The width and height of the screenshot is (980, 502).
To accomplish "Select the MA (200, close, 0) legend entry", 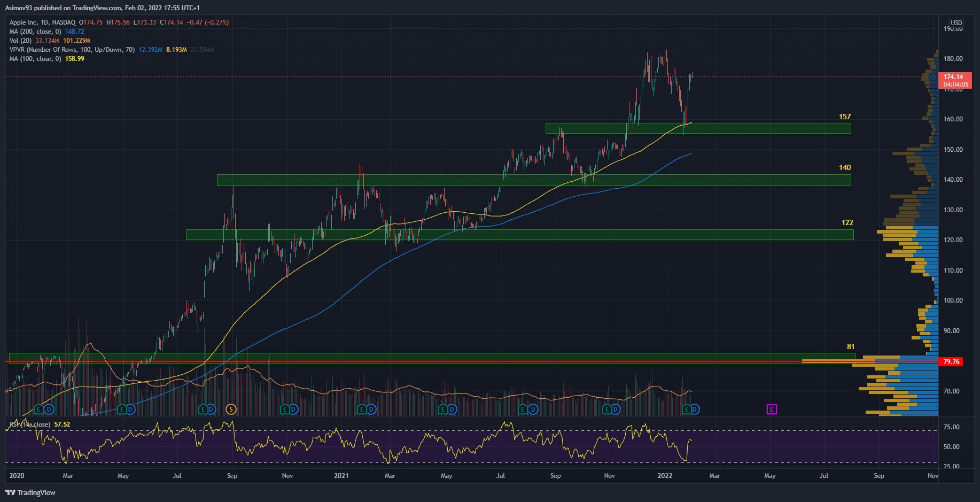I will point(35,32).
